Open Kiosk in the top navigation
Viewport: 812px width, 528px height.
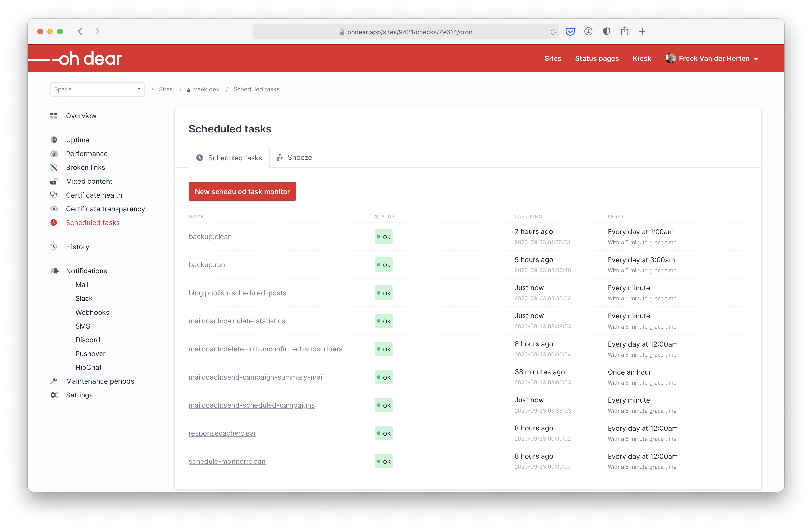642,58
